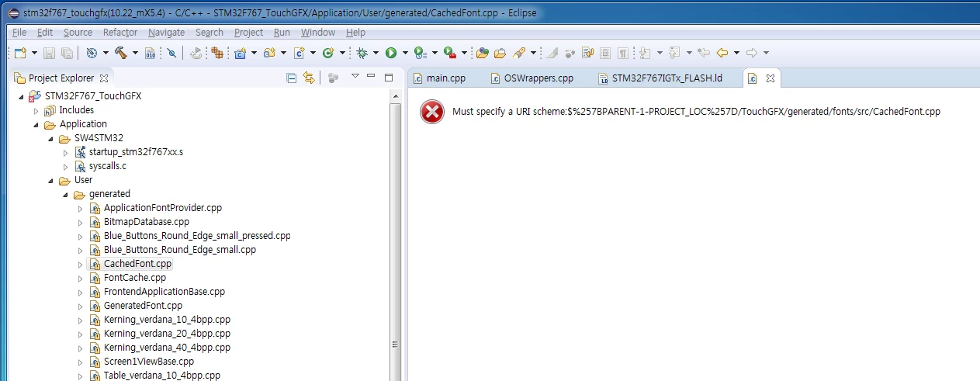Click Last Edit Location icon
This screenshot has width=980, height=381.
[704, 53]
